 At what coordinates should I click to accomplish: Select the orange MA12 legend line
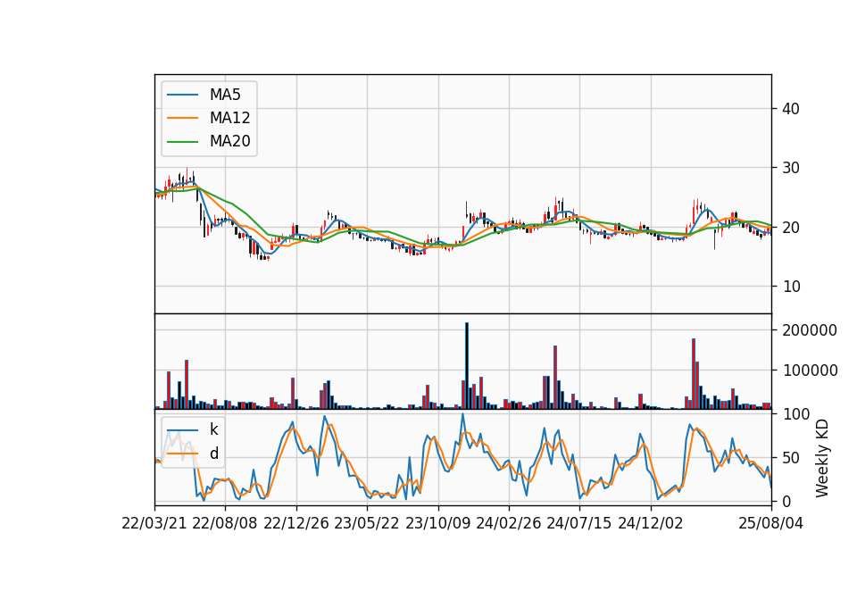[182, 118]
